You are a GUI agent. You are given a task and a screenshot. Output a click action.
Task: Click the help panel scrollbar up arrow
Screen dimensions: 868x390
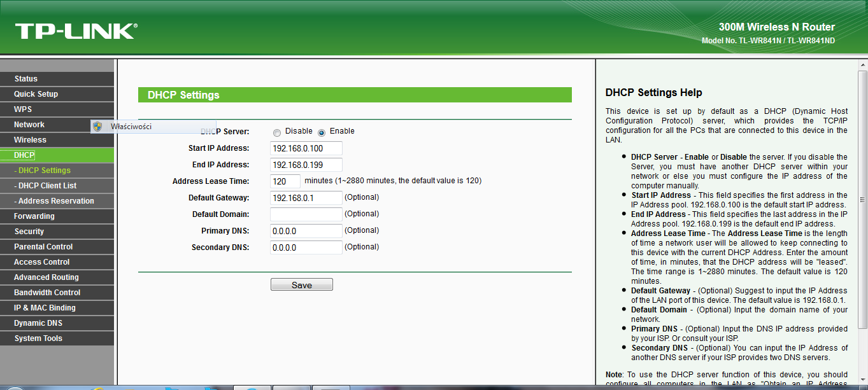pos(862,66)
